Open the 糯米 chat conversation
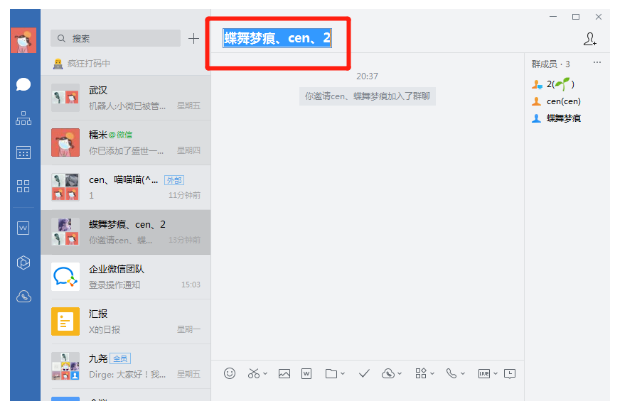 [126, 143]
